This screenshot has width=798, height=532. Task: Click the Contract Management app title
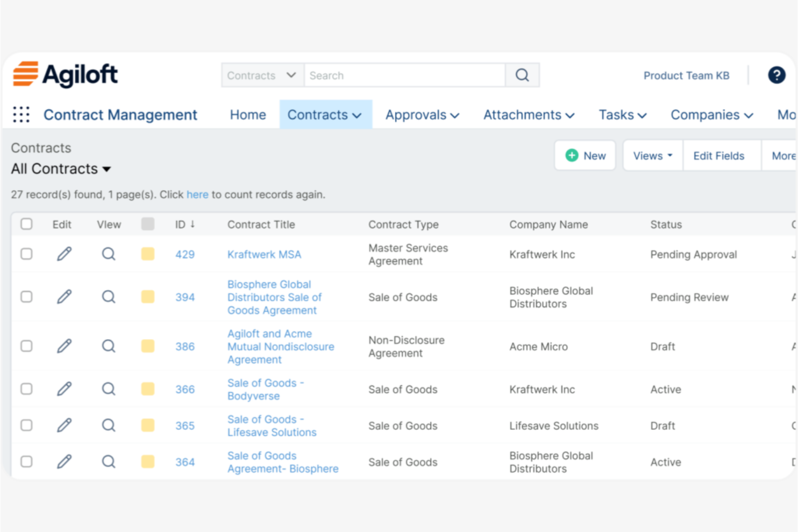(x=120, y=115)
